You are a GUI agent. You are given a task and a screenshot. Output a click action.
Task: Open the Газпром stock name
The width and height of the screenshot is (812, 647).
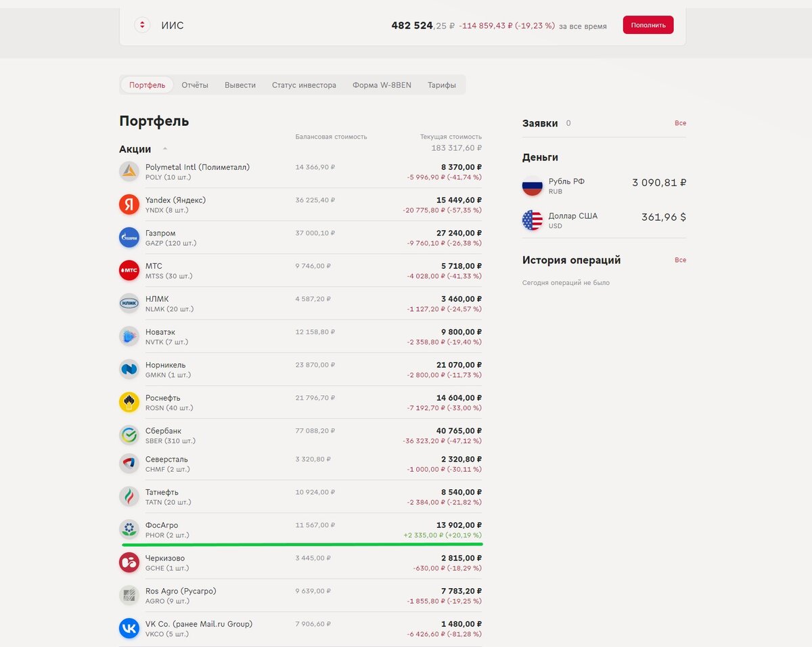(x=160, y=233)
